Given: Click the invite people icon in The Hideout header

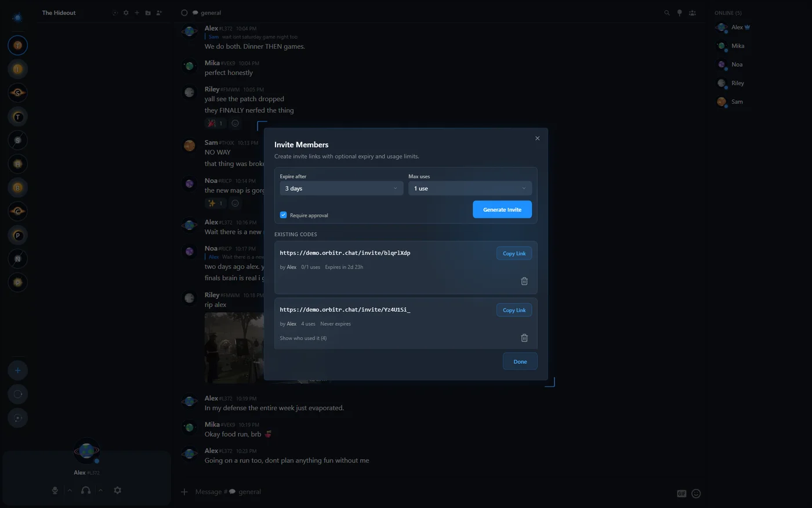Looking at the screenshot, I should [x=159, y=13].
